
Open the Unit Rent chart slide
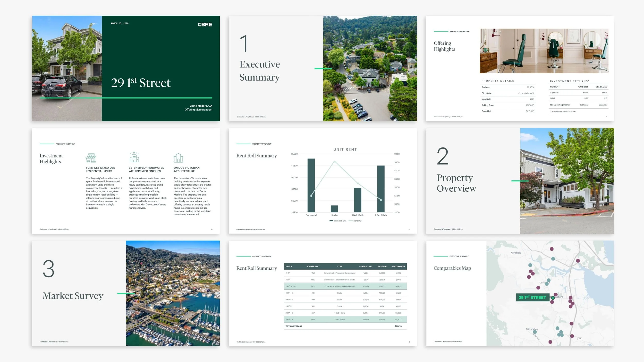[323, 181]
